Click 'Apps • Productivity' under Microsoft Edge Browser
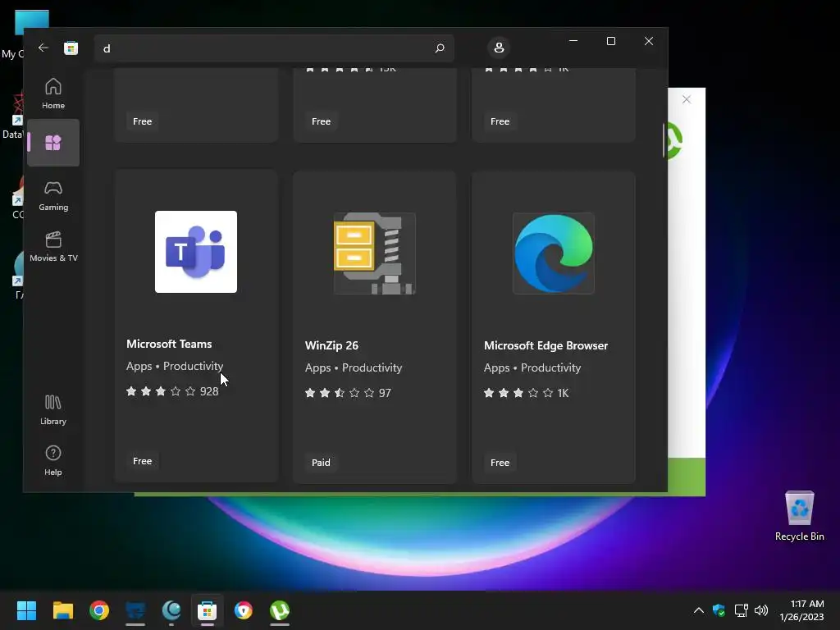 coord(532,367)
